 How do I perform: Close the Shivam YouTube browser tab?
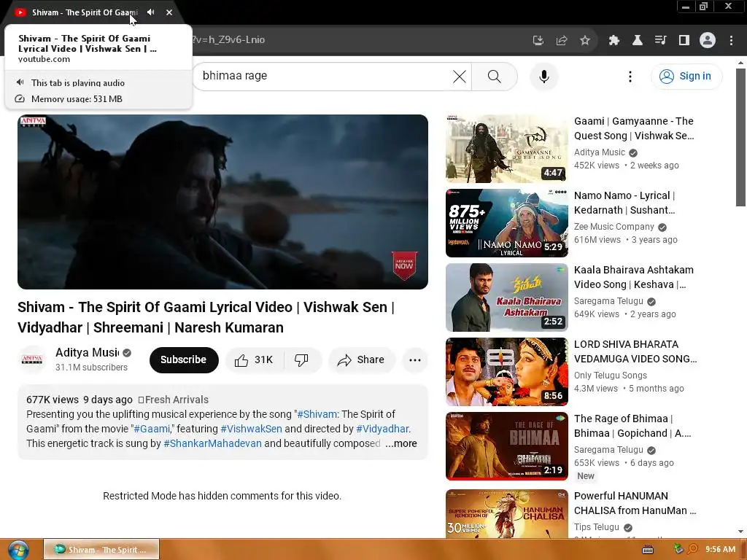169,12
